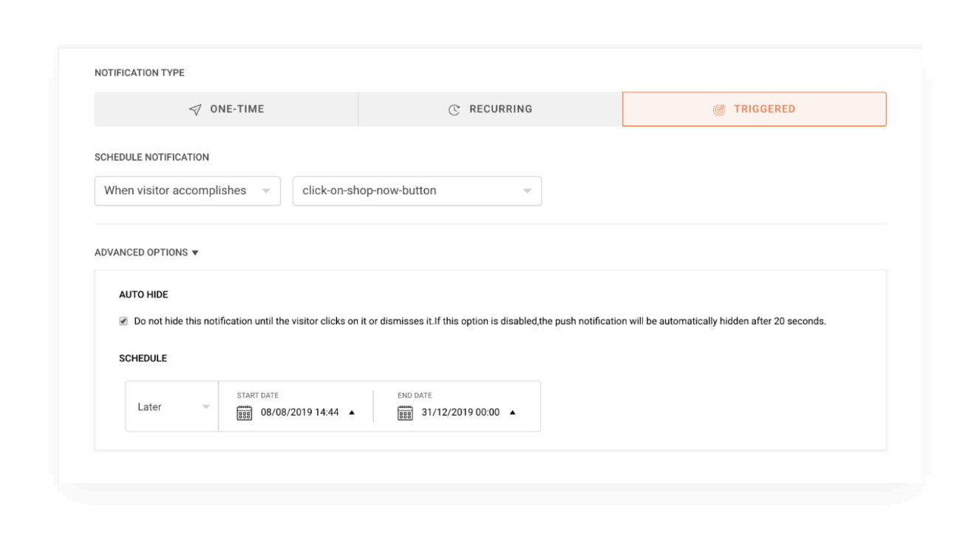The height and width of the screenshot is (554, 980).
Task: Toggle the Auto Hide checkbox
Action: pyautogui.click(x=123, y=321)
